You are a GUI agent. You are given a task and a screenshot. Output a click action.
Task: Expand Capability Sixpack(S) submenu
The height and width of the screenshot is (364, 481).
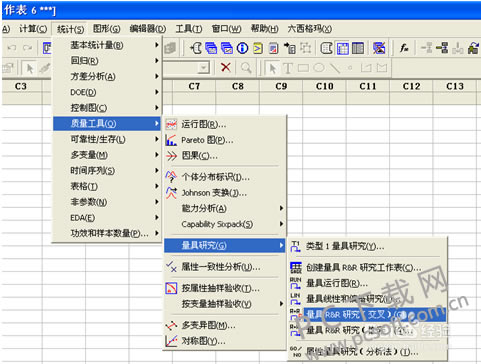225,224
